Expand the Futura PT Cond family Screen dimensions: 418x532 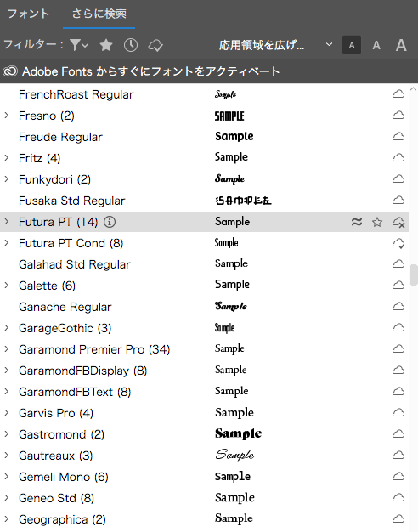click(x=7, y=242)
